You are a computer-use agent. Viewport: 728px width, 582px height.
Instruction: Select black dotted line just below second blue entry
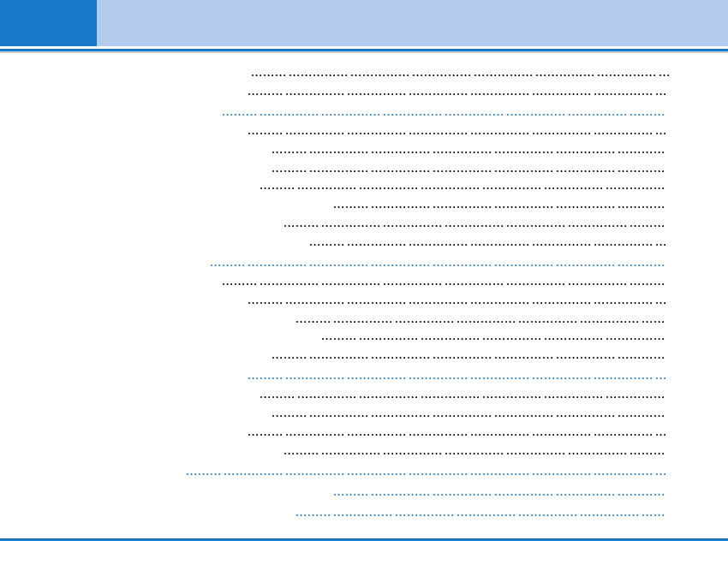tap(443, 282)
